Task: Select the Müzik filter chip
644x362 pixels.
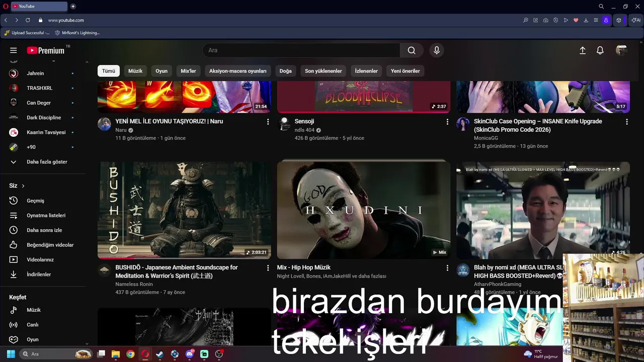Action: (135, 71)
